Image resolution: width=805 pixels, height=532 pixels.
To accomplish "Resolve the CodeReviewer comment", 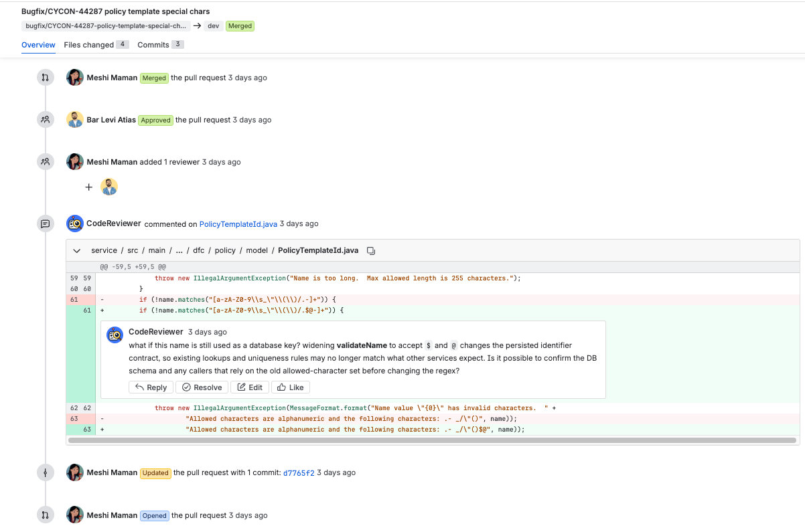I will (x=202, y=387).
